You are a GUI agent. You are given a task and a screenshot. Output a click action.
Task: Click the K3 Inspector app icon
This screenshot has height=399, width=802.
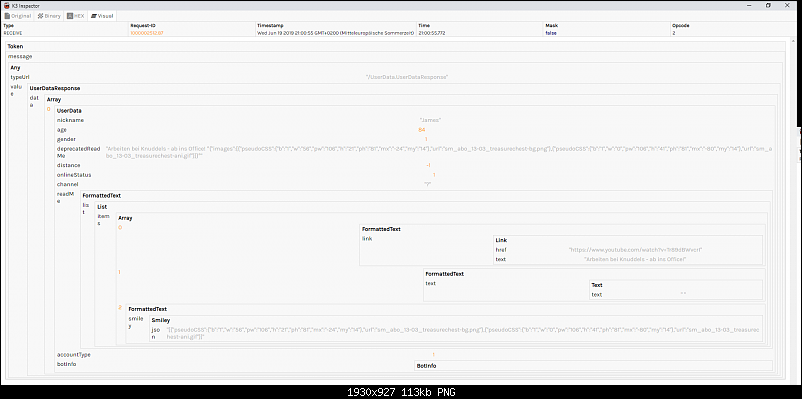click(6, 5)
